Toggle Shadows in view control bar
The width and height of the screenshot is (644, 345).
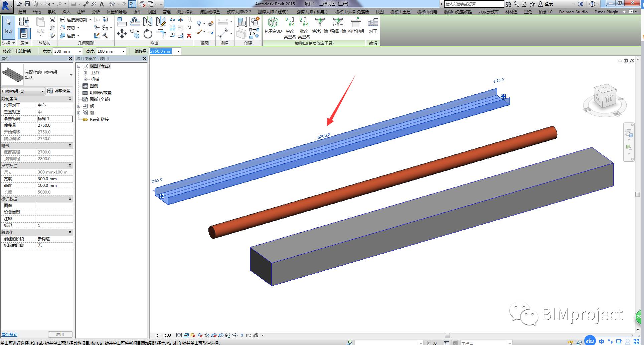200,335
